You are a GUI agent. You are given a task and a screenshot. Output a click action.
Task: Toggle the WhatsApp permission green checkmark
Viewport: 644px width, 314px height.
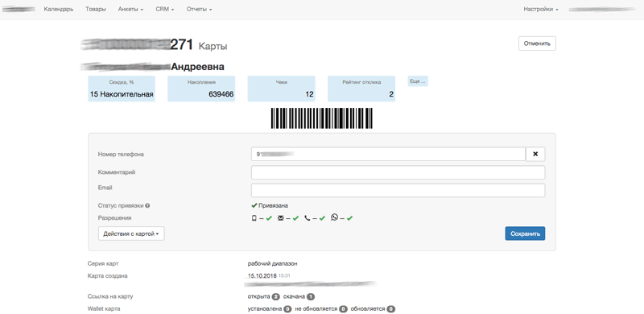click(x=349, y=218)
